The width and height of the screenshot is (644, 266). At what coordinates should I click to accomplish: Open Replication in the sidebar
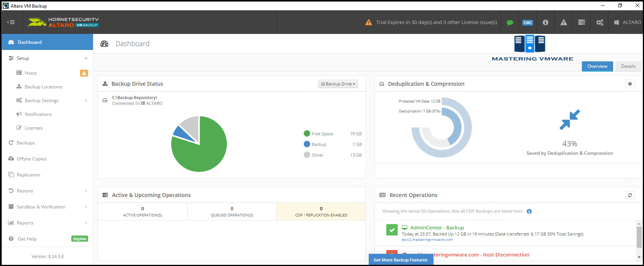point(28,175)
